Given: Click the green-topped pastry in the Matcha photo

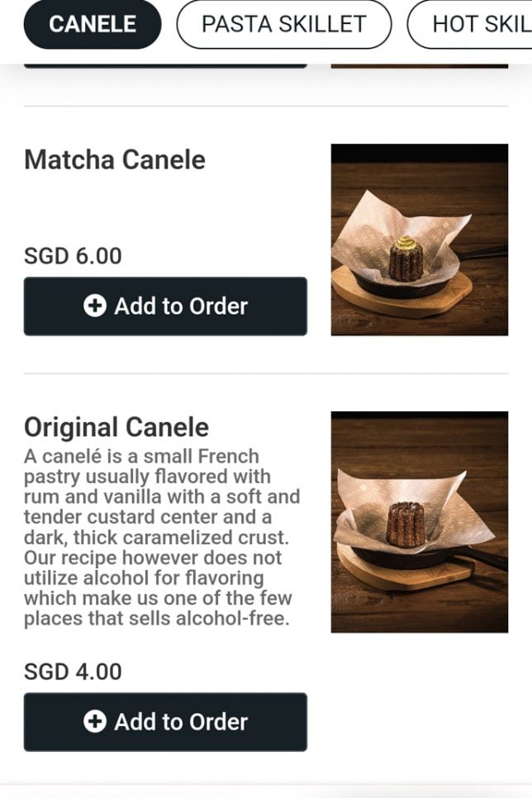Looking at the screenshot, I should [x=406, y=259].
